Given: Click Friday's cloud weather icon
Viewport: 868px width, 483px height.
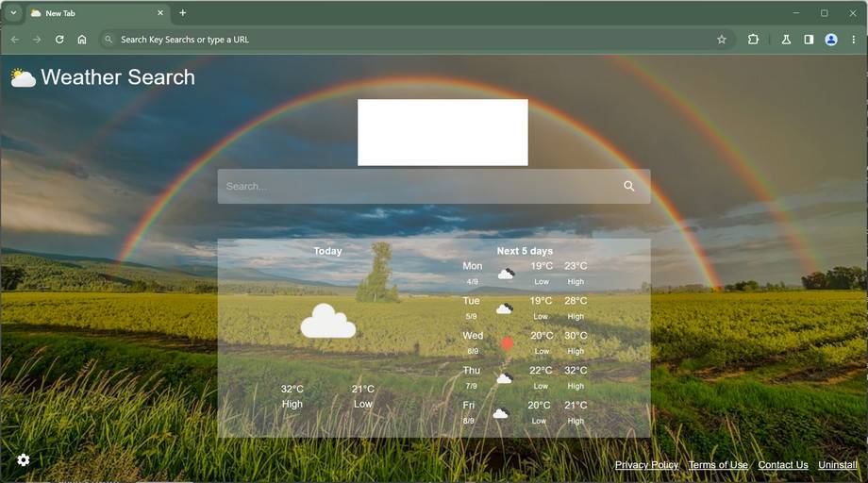Looking at the screenshot, I should (x=500, y=413).
